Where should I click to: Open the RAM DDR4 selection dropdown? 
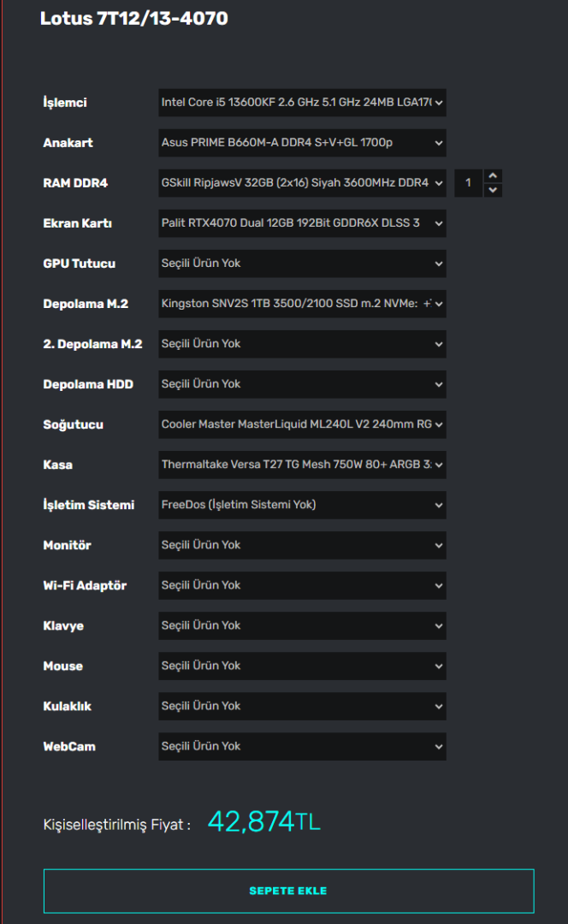(302, 183)
